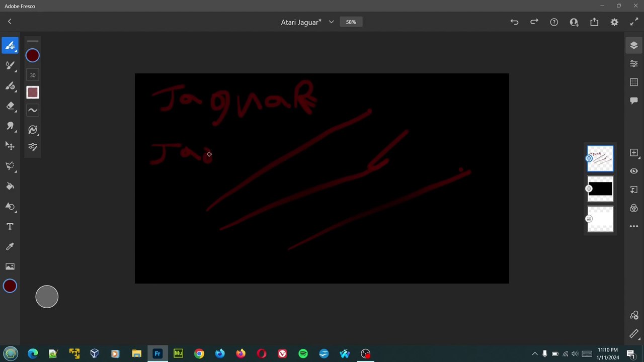Toggle the Precision grid panel
Screen dimensions: 644x362
pos(634,82)
